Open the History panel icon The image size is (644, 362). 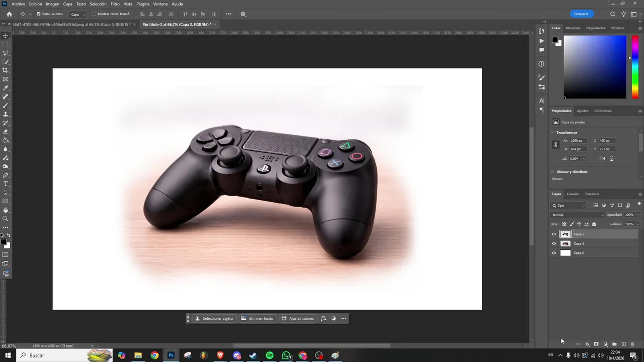(x=541, y=31)
